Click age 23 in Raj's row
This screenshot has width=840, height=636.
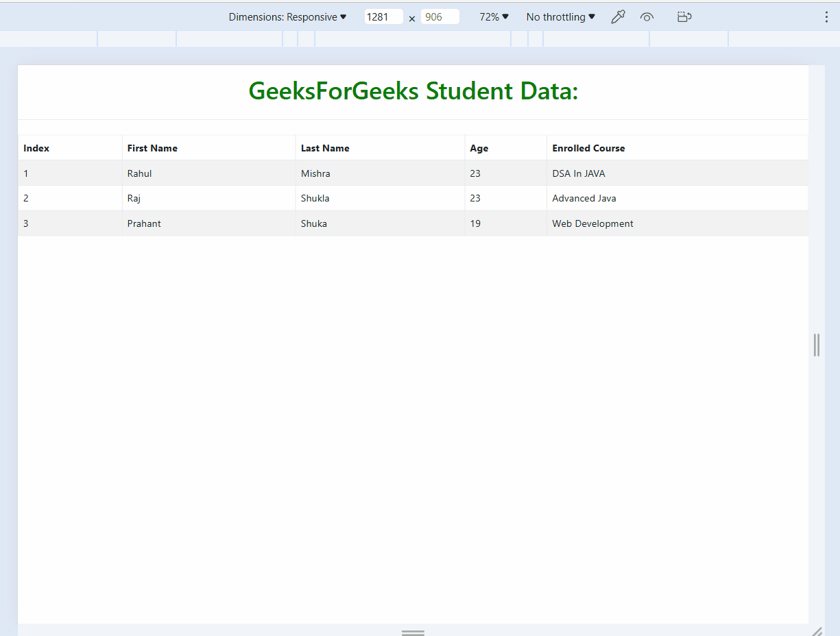(x=505, y=198)
